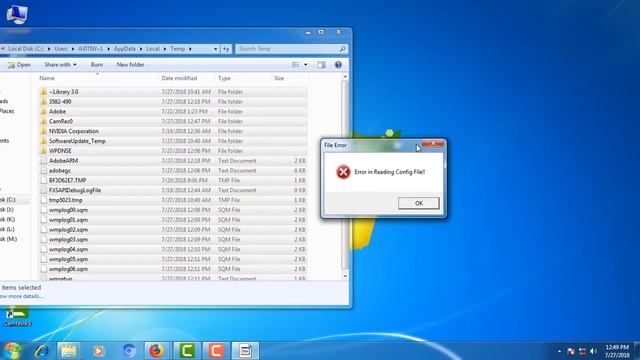Select the ~Library 3.0 folder
The height and width of the screenshot is (360, 640).
click(173, 91)
